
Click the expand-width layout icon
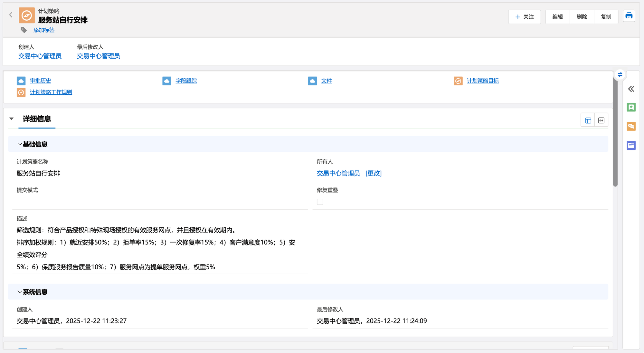pyautogui.click(x=601, y=120)
